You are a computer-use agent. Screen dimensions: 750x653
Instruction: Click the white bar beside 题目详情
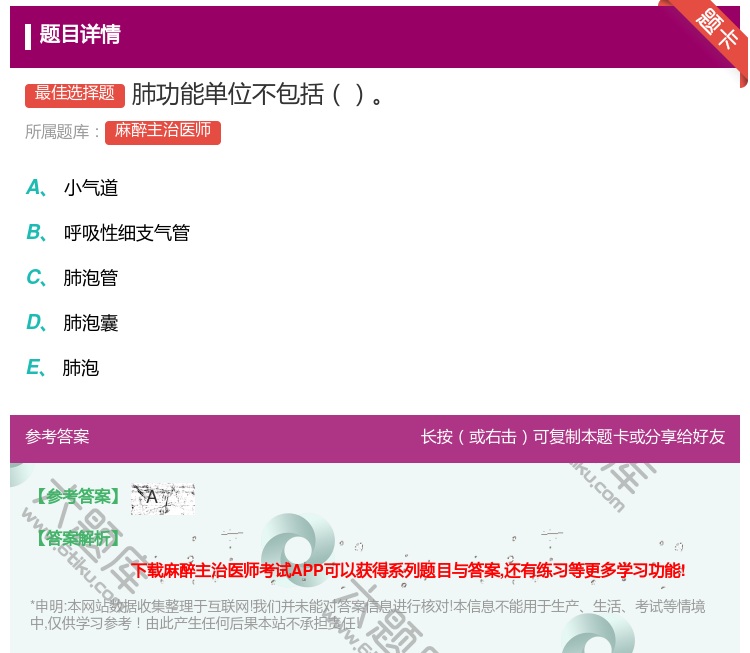pos(28,36)
